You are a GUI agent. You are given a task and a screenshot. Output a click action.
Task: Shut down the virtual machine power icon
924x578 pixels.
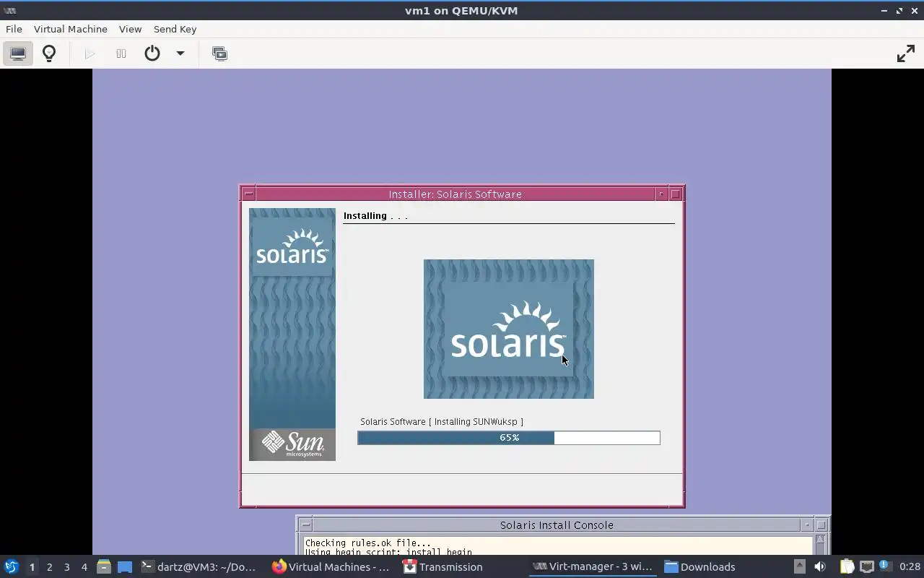152,53
